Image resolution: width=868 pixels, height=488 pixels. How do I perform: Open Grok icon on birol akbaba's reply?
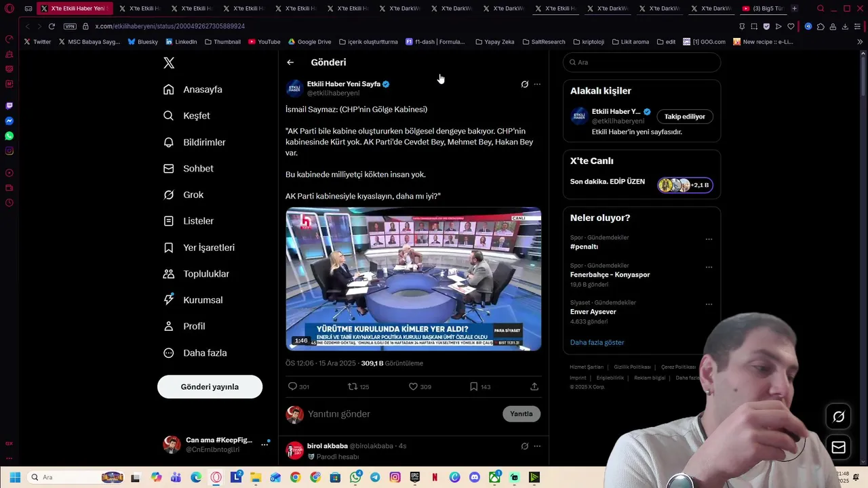(x=524, y=446)
